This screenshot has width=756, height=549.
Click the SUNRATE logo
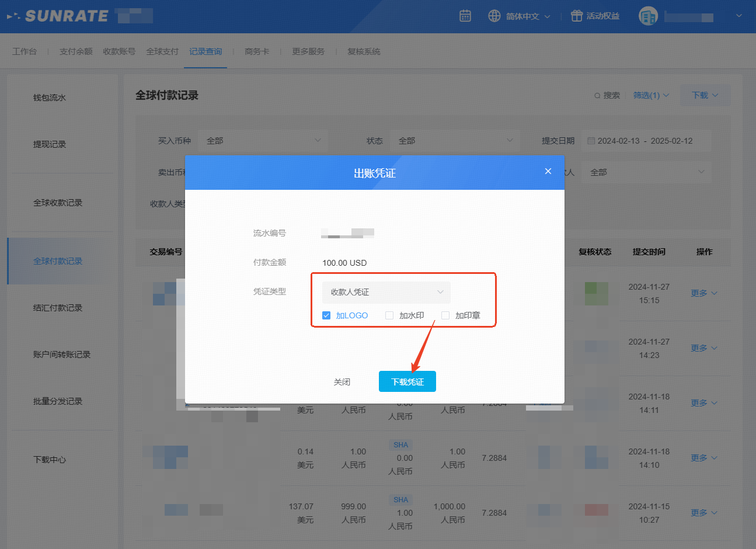(x=66, y=16)
